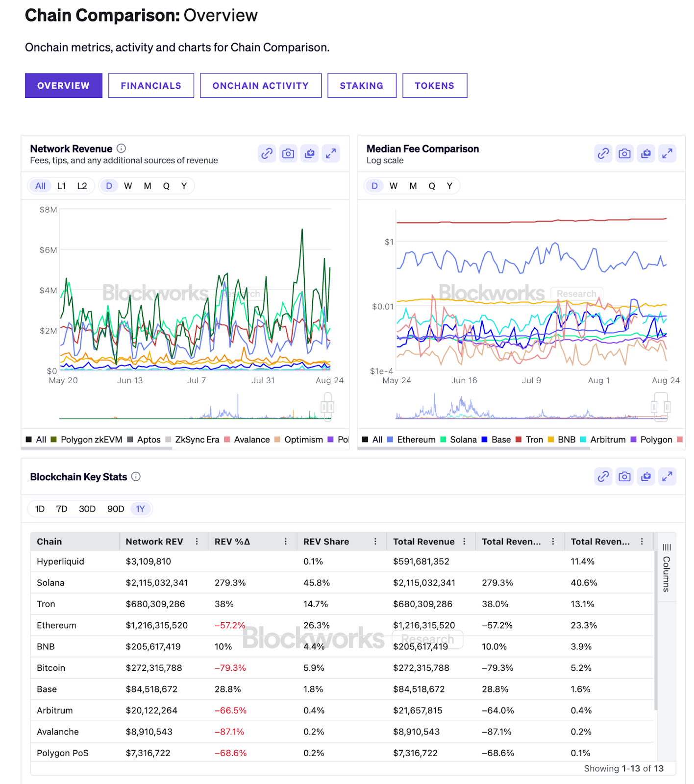
Task: Open the Financials tab
Action: click(151, 86)
